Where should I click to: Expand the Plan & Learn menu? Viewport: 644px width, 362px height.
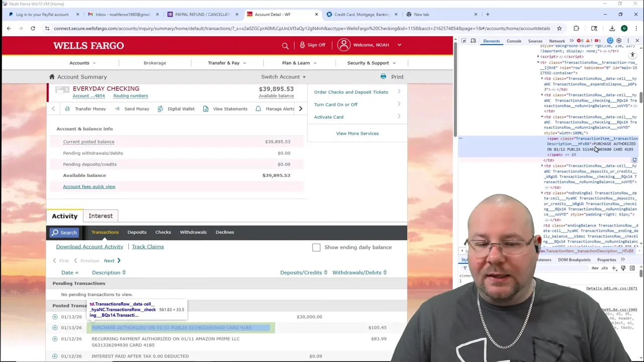299,63
